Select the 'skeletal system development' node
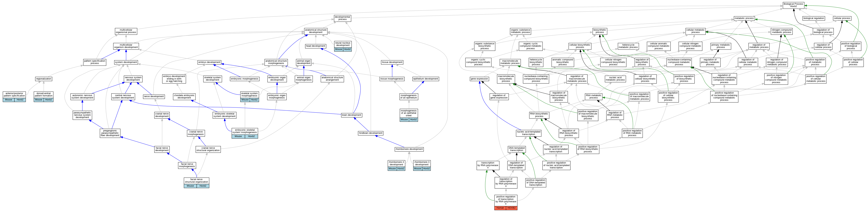This screenshot has width=868, height=212. click(213, 79)
